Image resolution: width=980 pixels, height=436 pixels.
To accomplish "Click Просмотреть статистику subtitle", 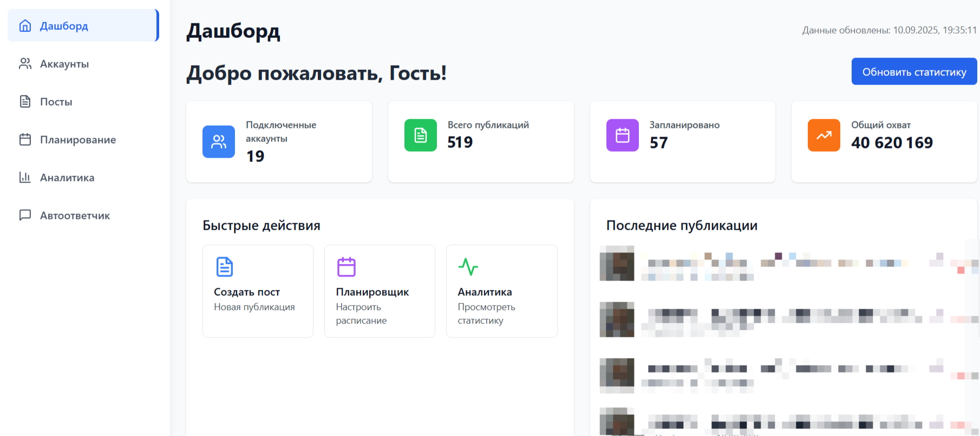I will point(486,314).
